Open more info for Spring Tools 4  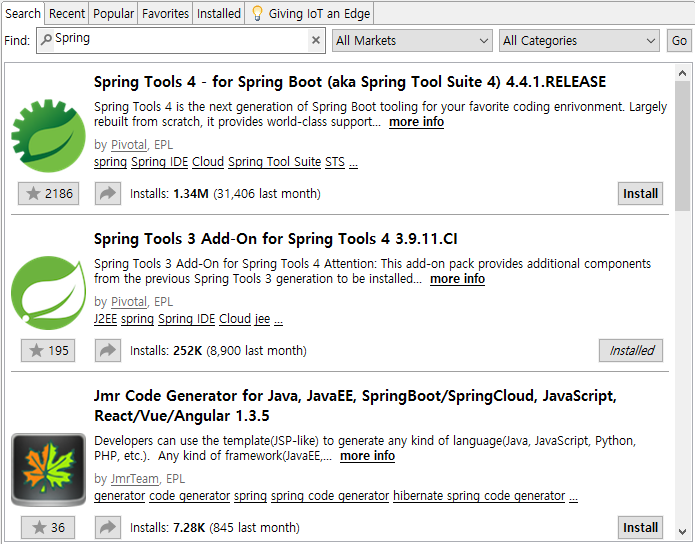416,122
